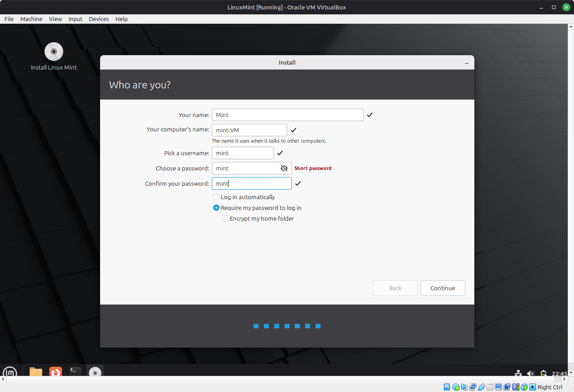Launch the Files manager from the panel

point(36,372)
